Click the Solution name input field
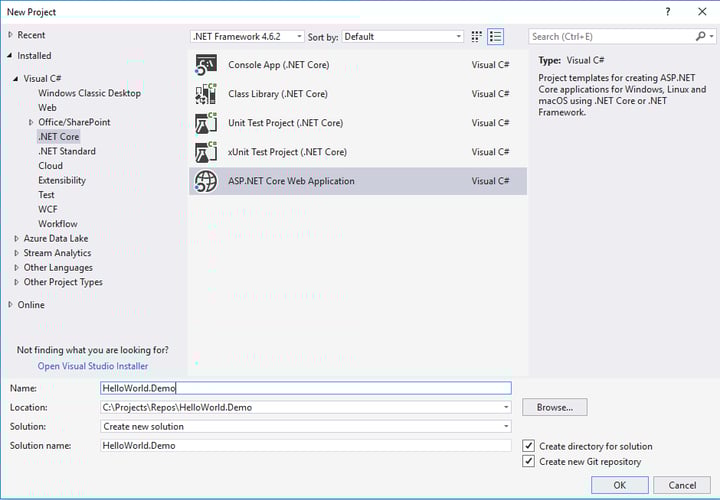Image resolution: width=720 pixels, height=500 pixels. [306, 445]
